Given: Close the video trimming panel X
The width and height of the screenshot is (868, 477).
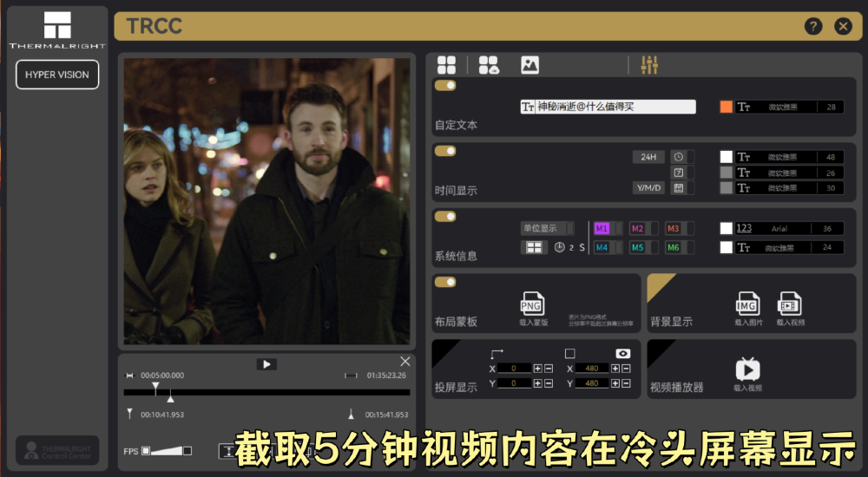Looking at the screenshot, I should 405,362.
